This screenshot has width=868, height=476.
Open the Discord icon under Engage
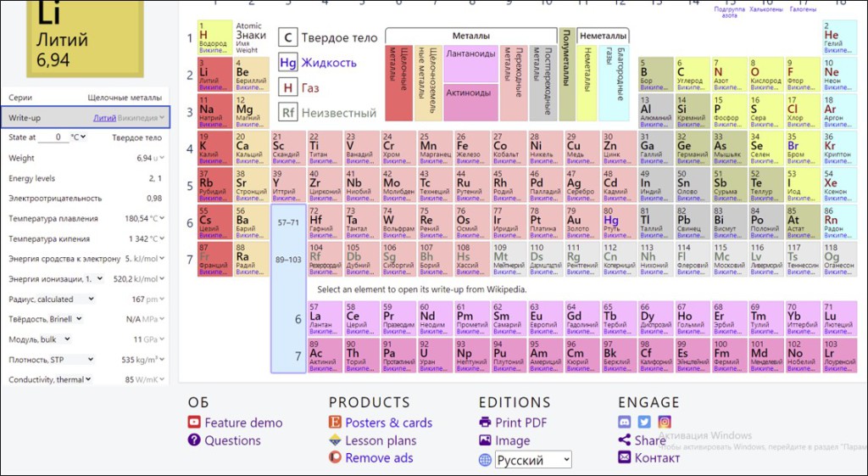[625, 422]
